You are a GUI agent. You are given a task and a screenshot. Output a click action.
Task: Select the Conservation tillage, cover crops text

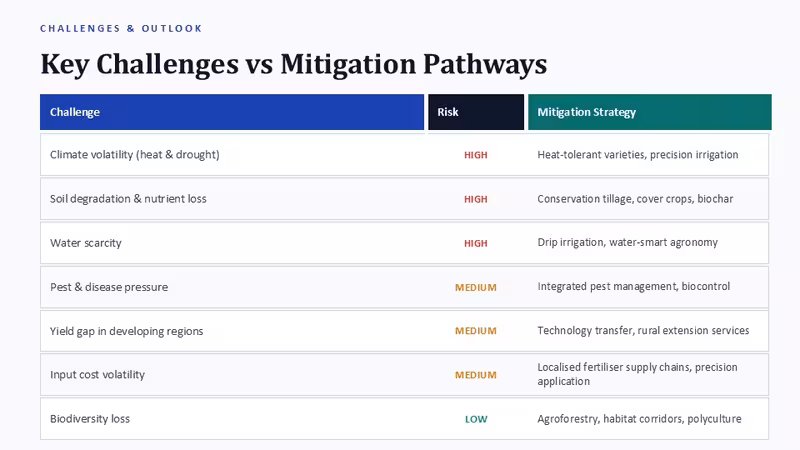click(635, 199)
